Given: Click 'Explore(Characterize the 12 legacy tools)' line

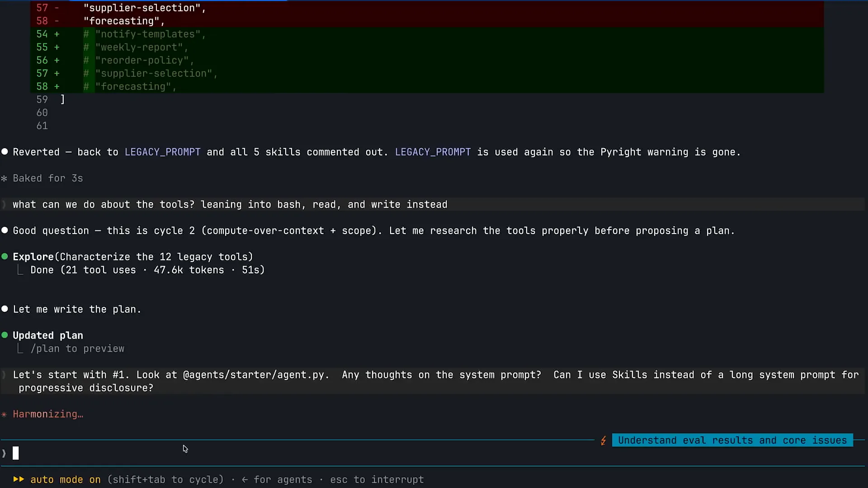Looking at the screenshot, I should point(133,257).
